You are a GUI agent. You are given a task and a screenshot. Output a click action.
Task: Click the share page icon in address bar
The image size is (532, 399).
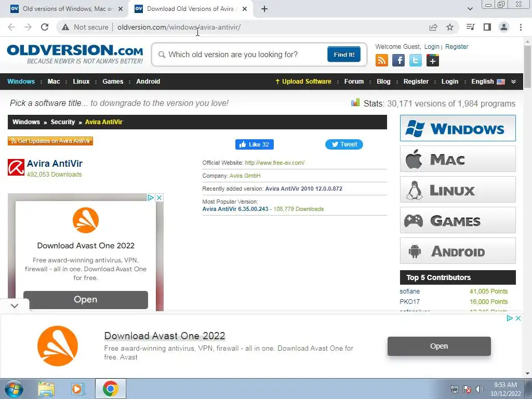click(x=433, y=27)
